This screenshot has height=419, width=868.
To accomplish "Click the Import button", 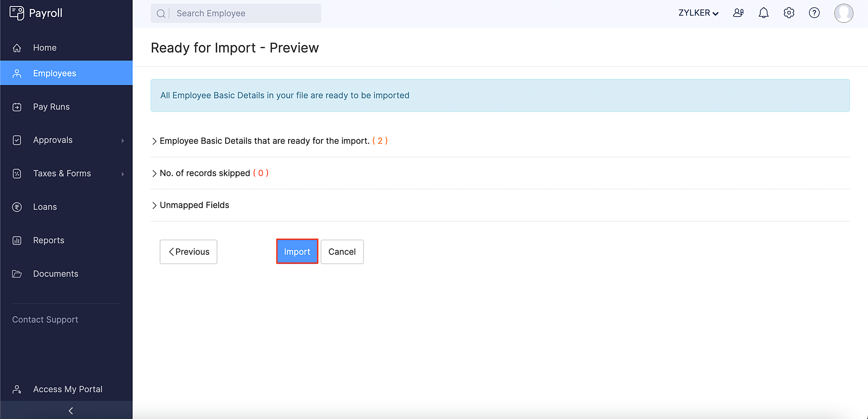I will [x=297, y=251].
